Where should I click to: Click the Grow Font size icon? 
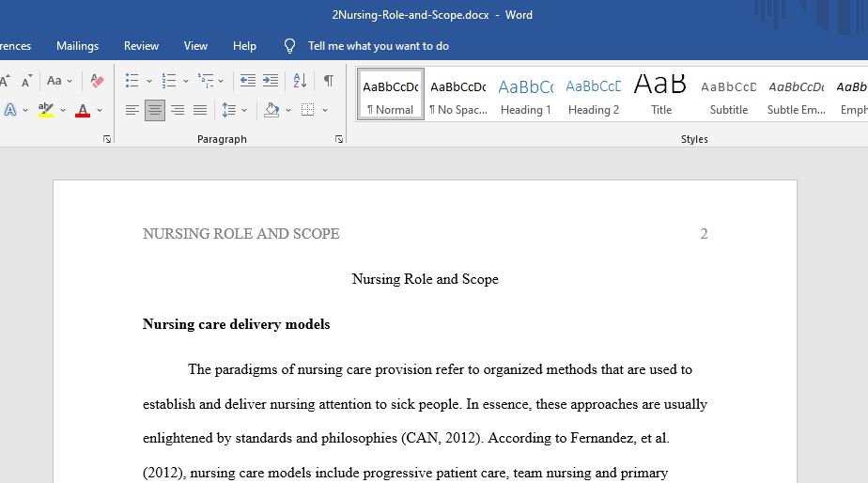click(5, 81)
